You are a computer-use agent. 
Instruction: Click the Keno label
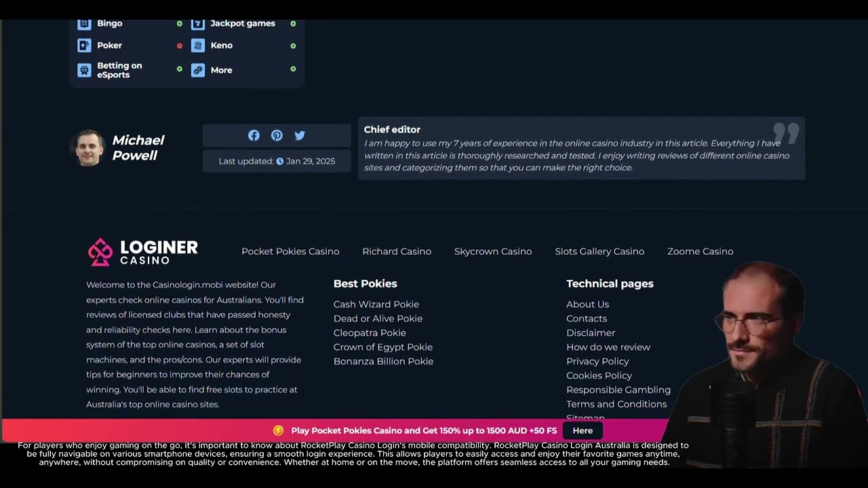(222, 45)
